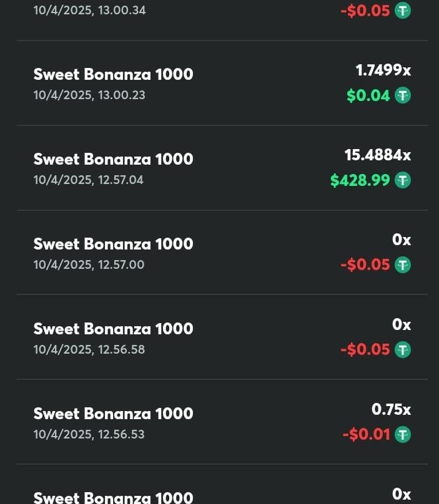Click the 1.7499x multiplier value

pos(383,70)
